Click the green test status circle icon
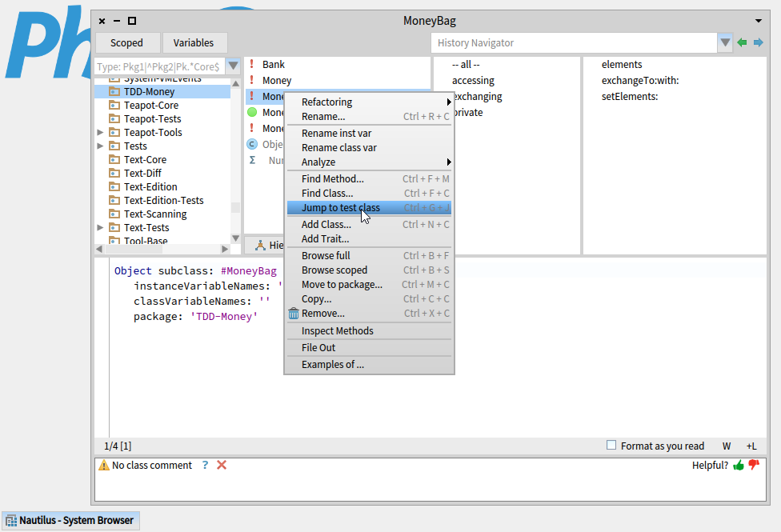781x532 pixels. coord(252,112)
